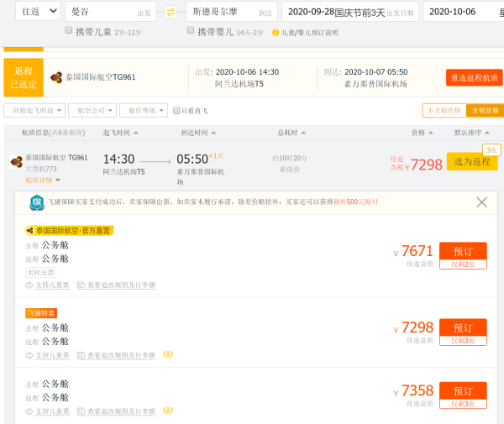Click 3张 remaining tickets badge
The width and height of the screenshot is (504, 424).
pyautogui.click(x=491, y=150)
